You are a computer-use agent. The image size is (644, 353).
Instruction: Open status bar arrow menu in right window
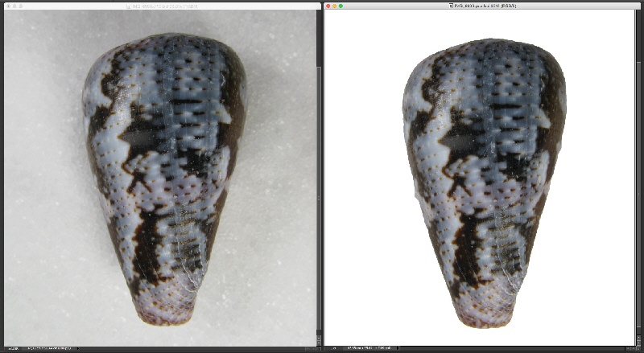coord(398,349)
